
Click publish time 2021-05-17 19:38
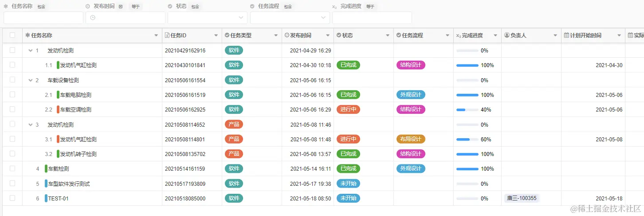[x=310, y=184]
